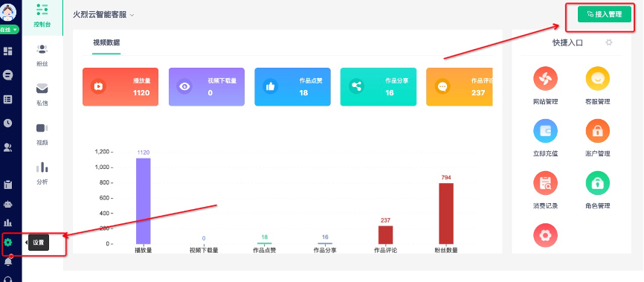This screenshot has width=644, height=282.
Task: Open 账户管理 lock icon
Action: pyautogui.click(x=597, y=131)
